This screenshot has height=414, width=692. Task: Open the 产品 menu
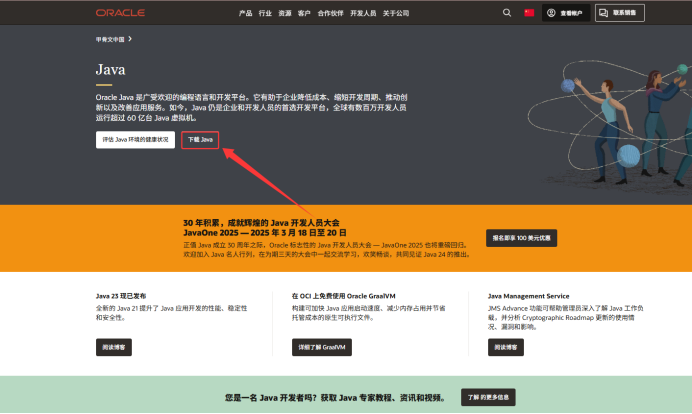click(245, 13)
